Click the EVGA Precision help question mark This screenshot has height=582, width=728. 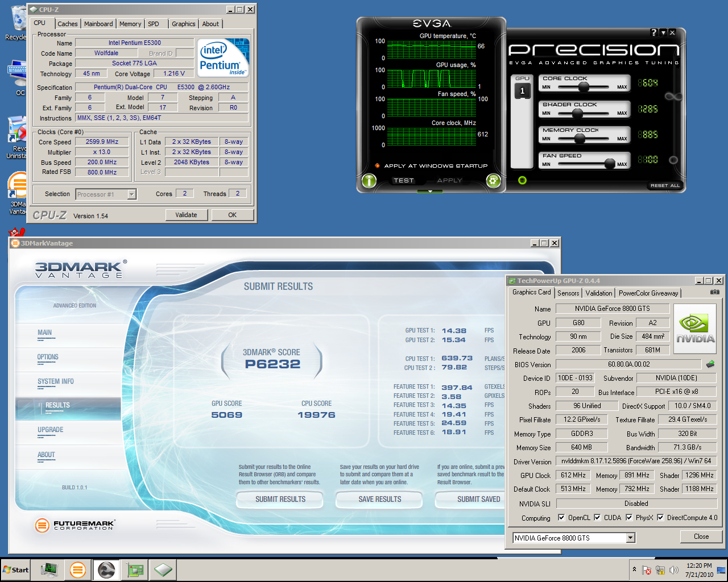653,33
